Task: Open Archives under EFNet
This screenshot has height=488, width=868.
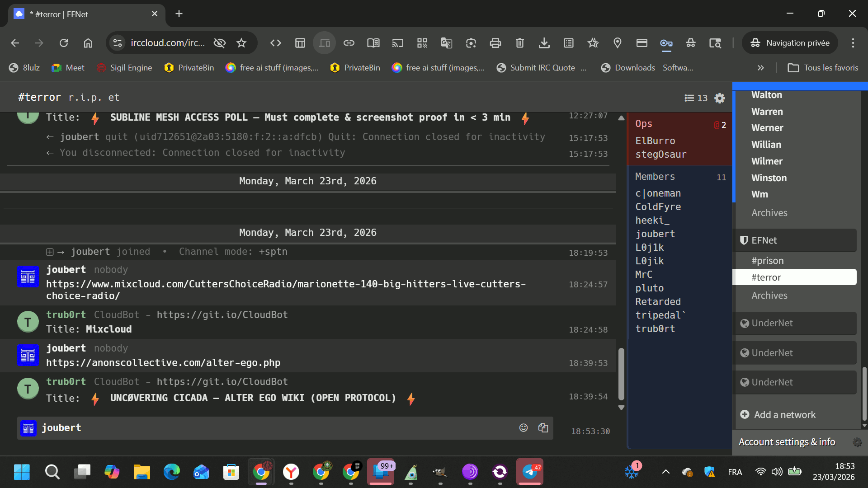Action: click(769, 296)
